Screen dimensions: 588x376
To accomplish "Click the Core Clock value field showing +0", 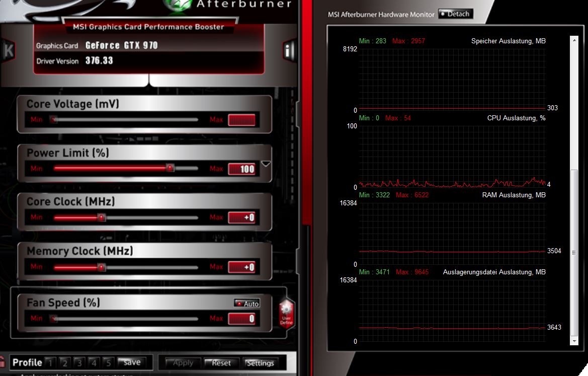I will click(x=241, y=217).
